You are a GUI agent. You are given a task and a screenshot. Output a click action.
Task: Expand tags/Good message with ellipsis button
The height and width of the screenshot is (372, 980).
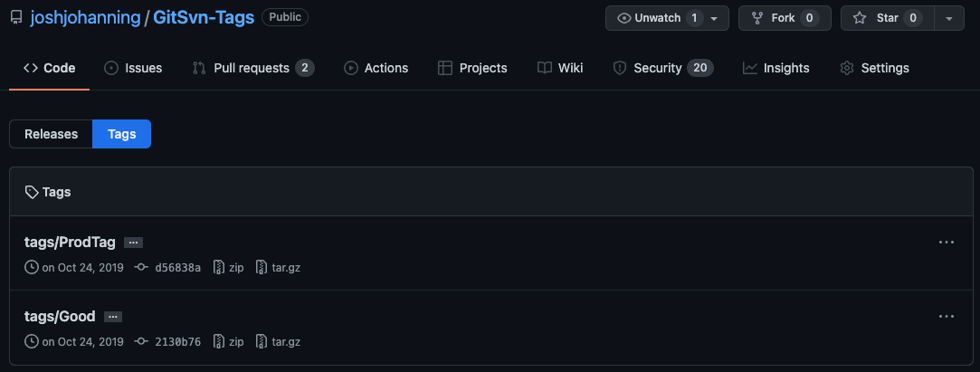click(113, 317)
